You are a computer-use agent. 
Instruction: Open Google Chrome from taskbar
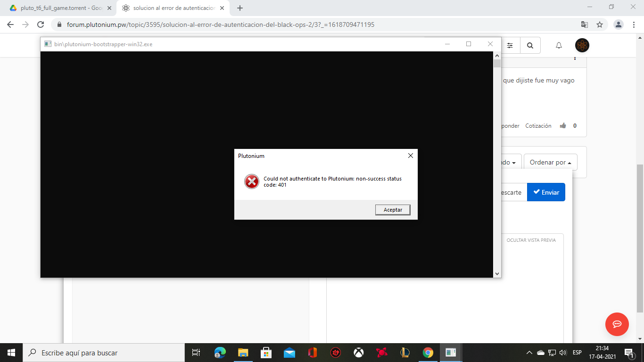[x=428, y=353]
